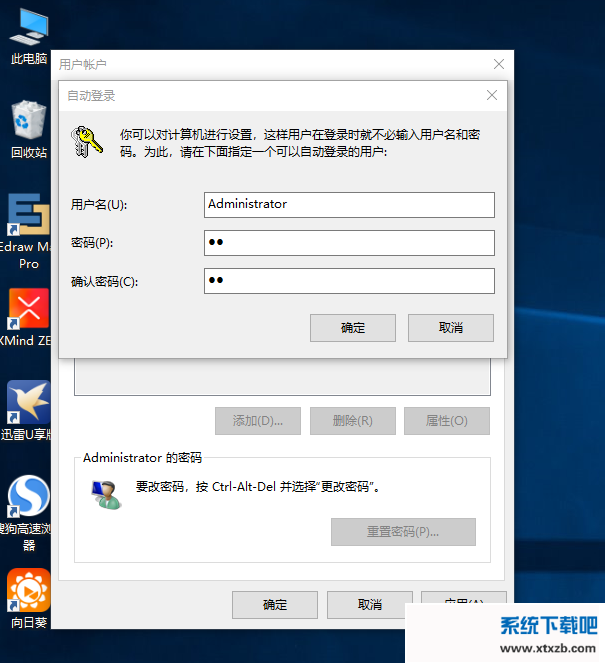Viewport: 605px width, 663px height.
Task: Focus the 确认密码(C) field
Action: click(349, 281)
